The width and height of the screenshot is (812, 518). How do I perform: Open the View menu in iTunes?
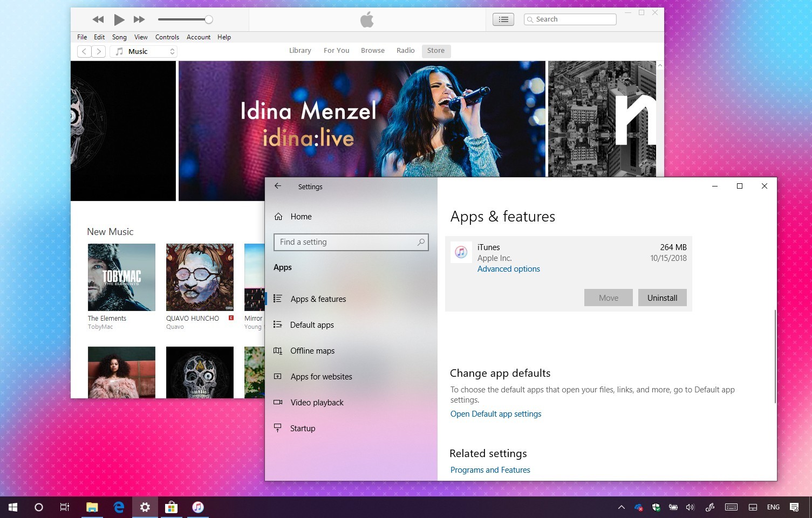(x=141, y=37)
